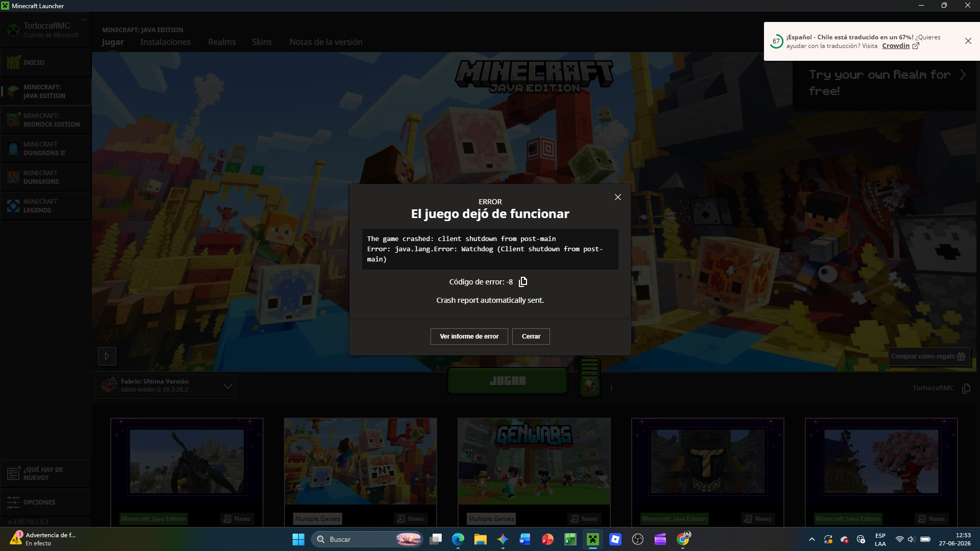View the Notas de la versión tab
Screen dimensions: 980x551
pos(326,42)
